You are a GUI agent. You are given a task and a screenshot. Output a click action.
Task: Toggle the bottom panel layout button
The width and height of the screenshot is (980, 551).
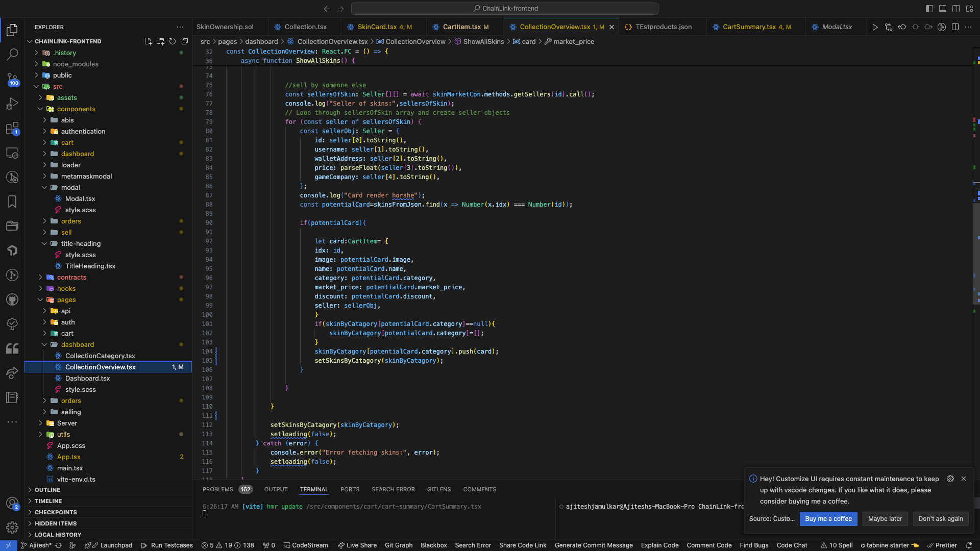point(943,9)
